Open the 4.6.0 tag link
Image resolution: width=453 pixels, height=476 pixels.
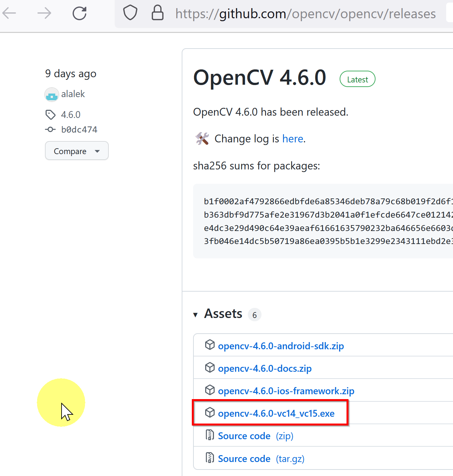pyautogui.click(x=71, y=115)
